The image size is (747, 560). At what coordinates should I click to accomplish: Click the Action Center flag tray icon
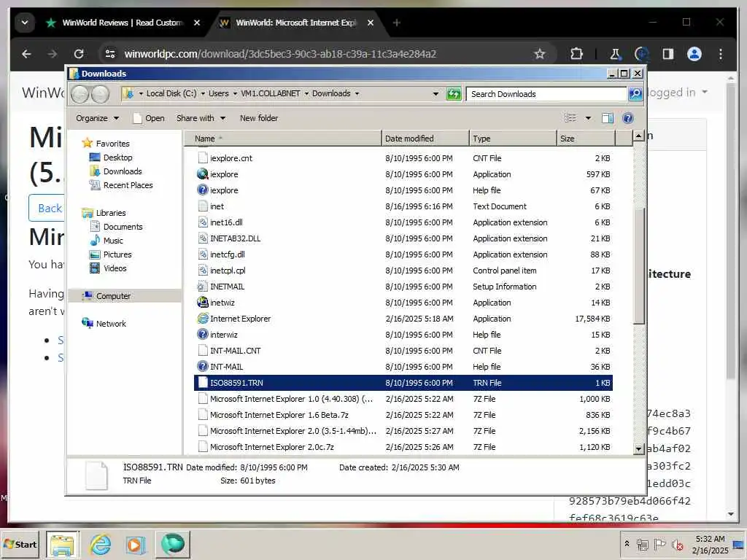(659, 544)
